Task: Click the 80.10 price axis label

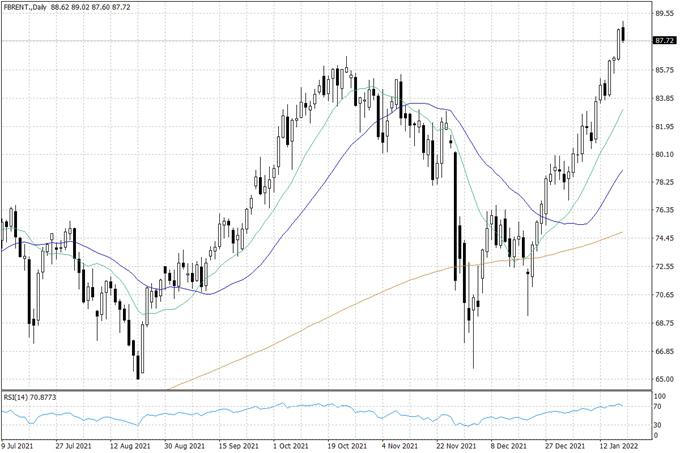Action: [x=663, y=155]
